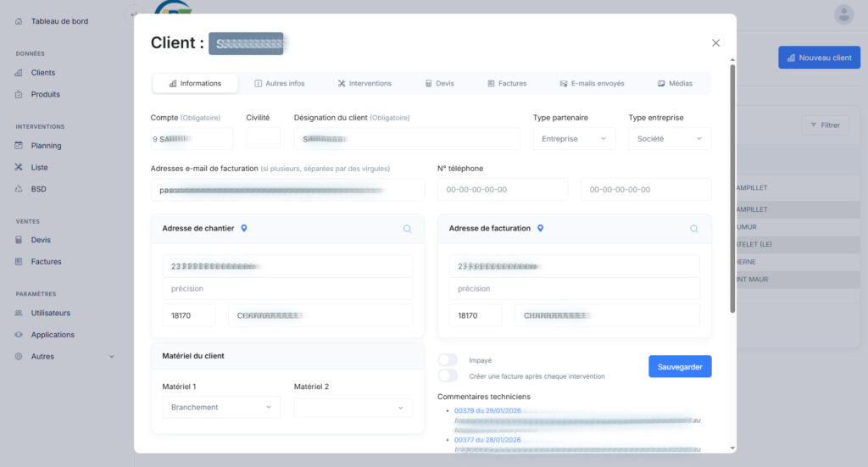Click the Sauvegarder button

[x=680, y=367]
